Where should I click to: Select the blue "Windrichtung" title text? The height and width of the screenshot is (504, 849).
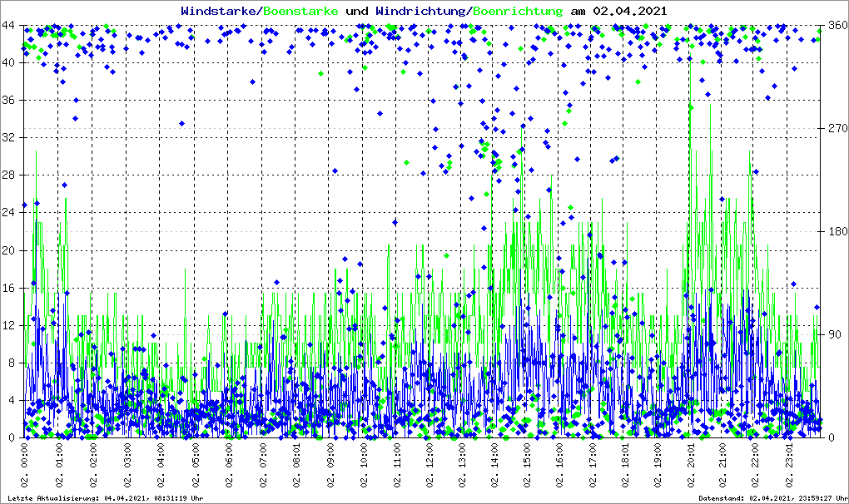(x=421, y=11)
